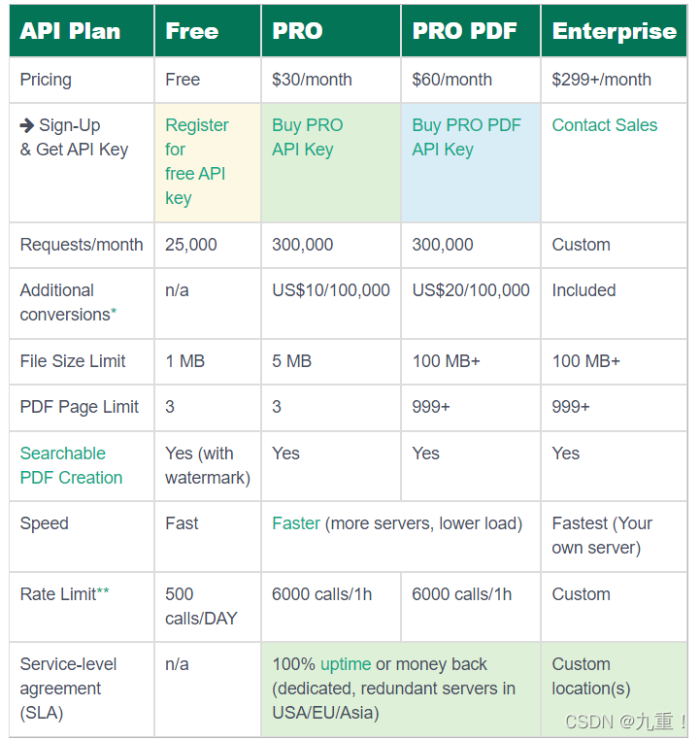Viewport: 700px width, 740px height.
Task: Click the Free plan column header
Action: 208,31
